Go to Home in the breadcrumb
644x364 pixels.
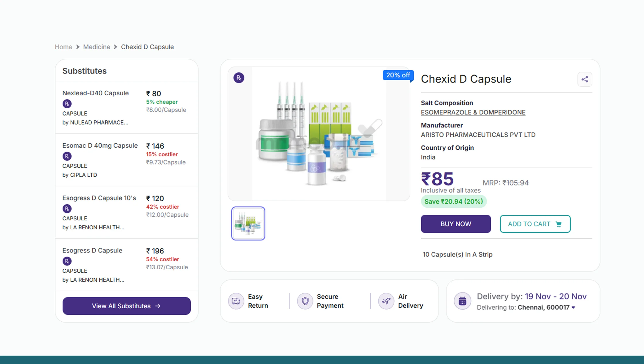point(63,47)
